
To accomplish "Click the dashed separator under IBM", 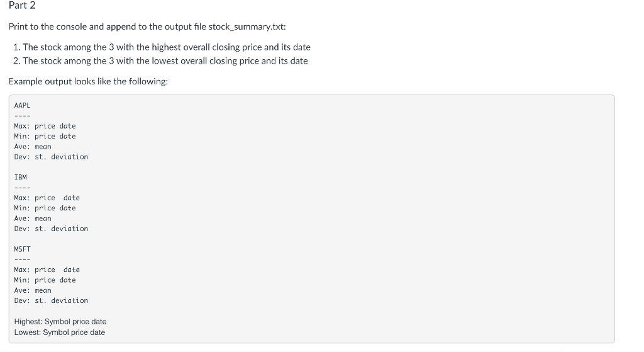I will [x=22, y=188].
